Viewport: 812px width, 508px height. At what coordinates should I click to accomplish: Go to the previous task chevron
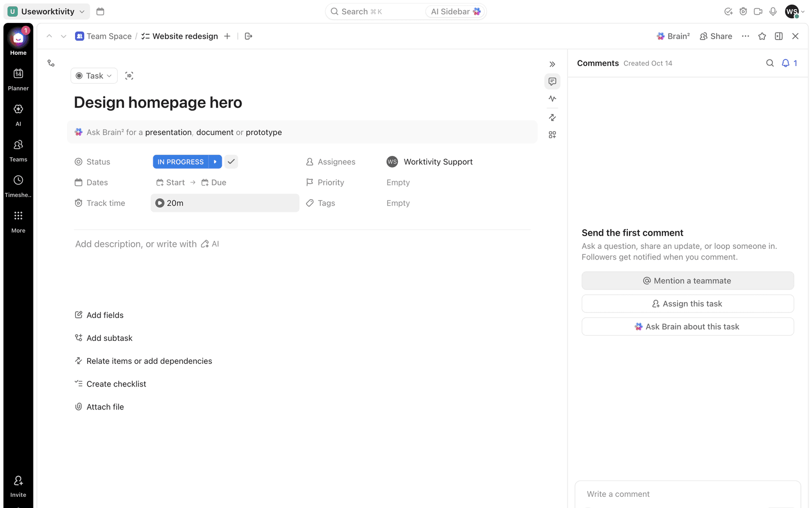(49, 36)
